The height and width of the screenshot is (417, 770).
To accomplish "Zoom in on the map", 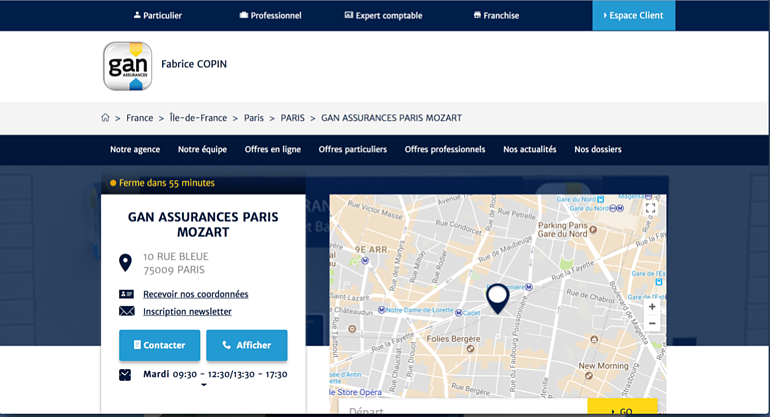I will point(652,307).
